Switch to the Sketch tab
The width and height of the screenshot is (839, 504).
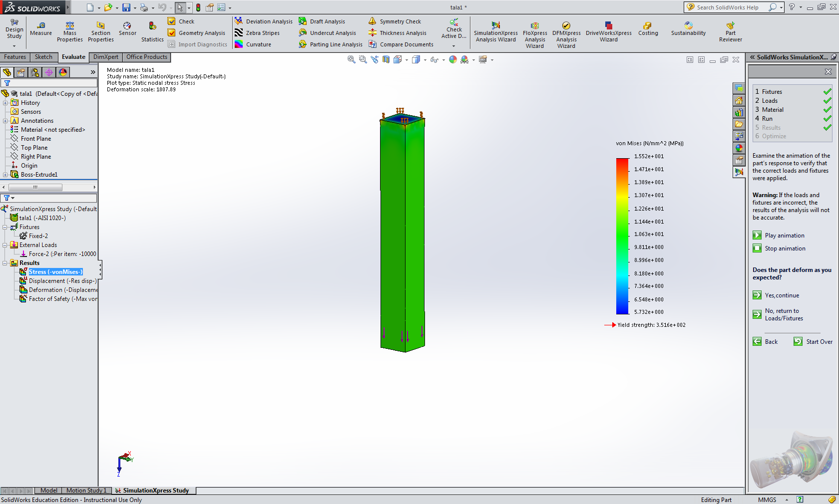(x=43, y=57)
